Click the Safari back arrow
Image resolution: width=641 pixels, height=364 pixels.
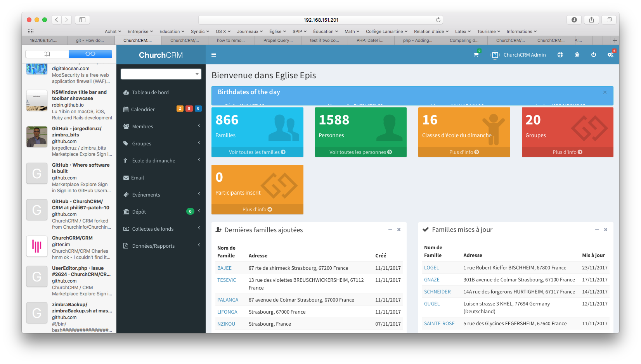(x=57, y=19)
